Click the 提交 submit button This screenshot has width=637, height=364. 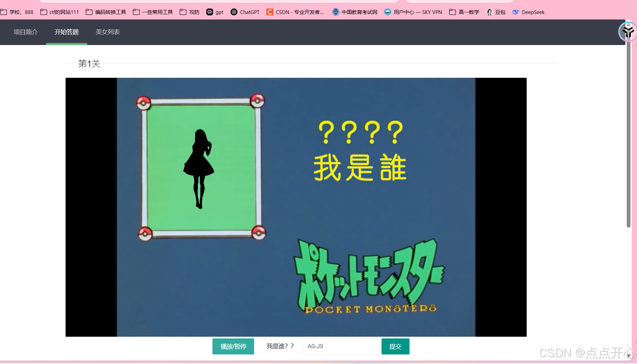click(x=396, y=346)
